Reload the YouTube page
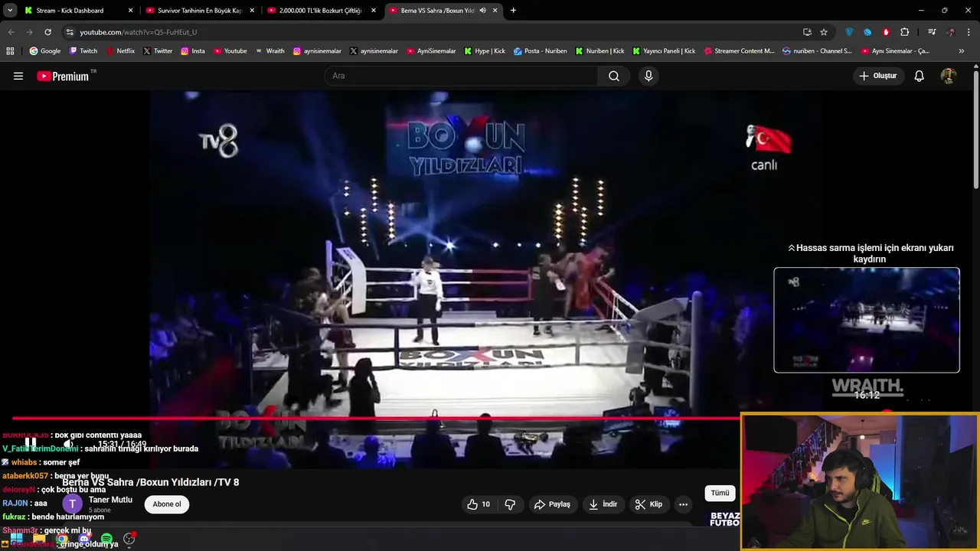This screenshot has width=980, height=551. point(47,32)
